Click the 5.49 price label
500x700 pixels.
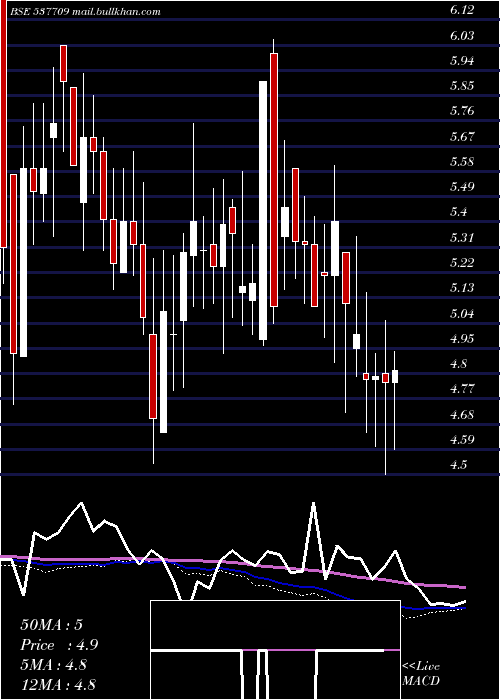coord(462,187)
